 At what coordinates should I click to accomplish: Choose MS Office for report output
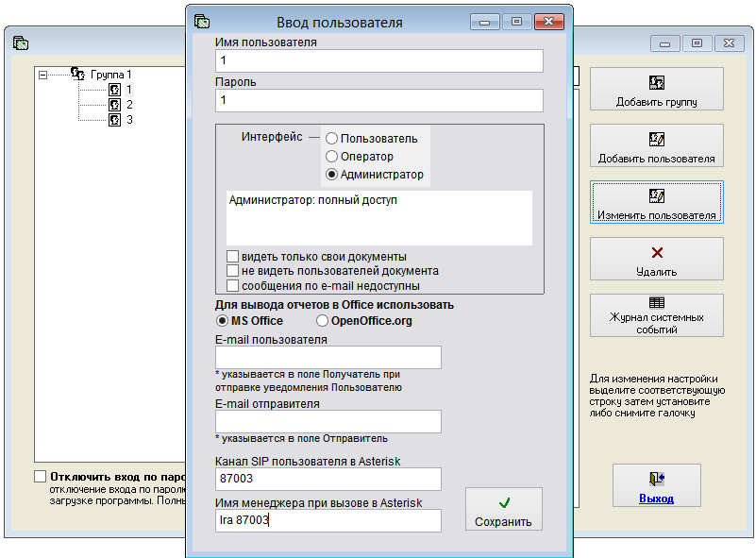222,321
